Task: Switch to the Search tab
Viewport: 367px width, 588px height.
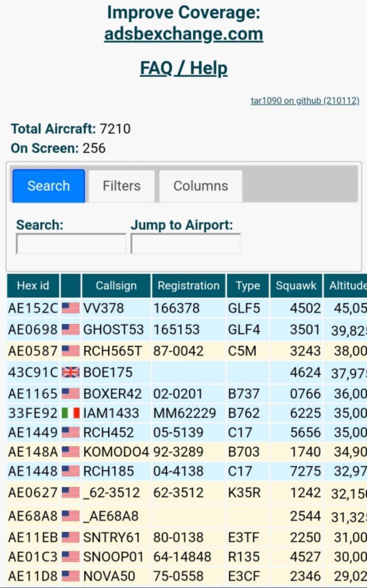Action: [x=49, y=186]
